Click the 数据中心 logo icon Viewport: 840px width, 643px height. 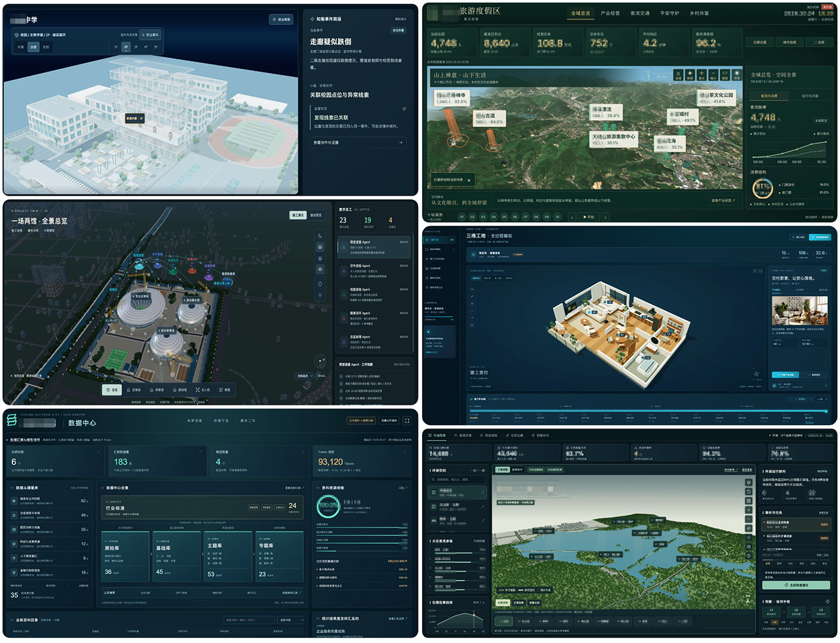click(11, 420)
